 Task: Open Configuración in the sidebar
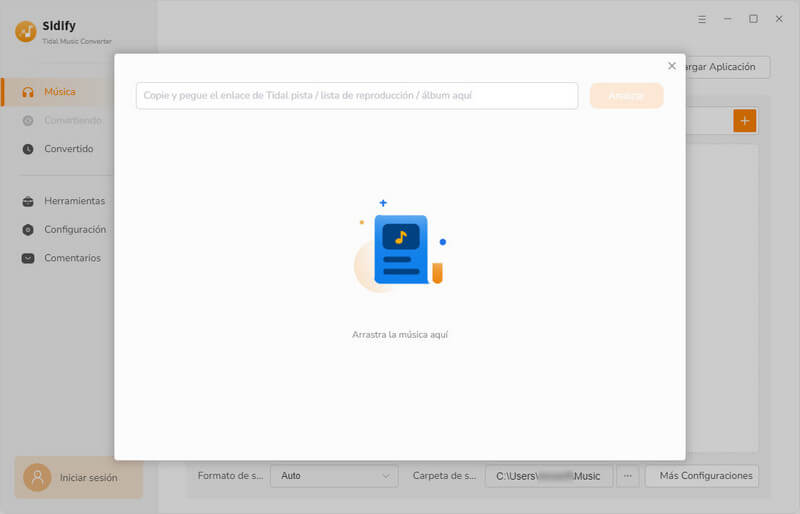[x=64, y=230]
